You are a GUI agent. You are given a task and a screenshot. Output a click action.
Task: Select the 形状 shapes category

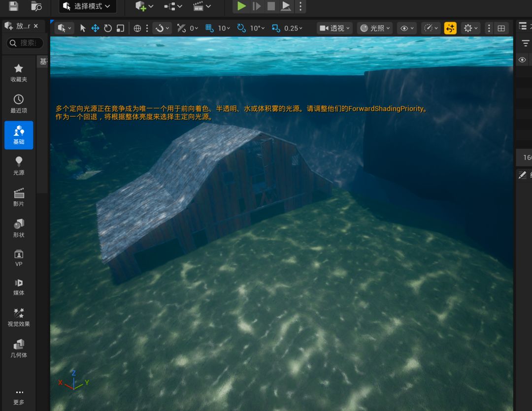coord(19,228)
